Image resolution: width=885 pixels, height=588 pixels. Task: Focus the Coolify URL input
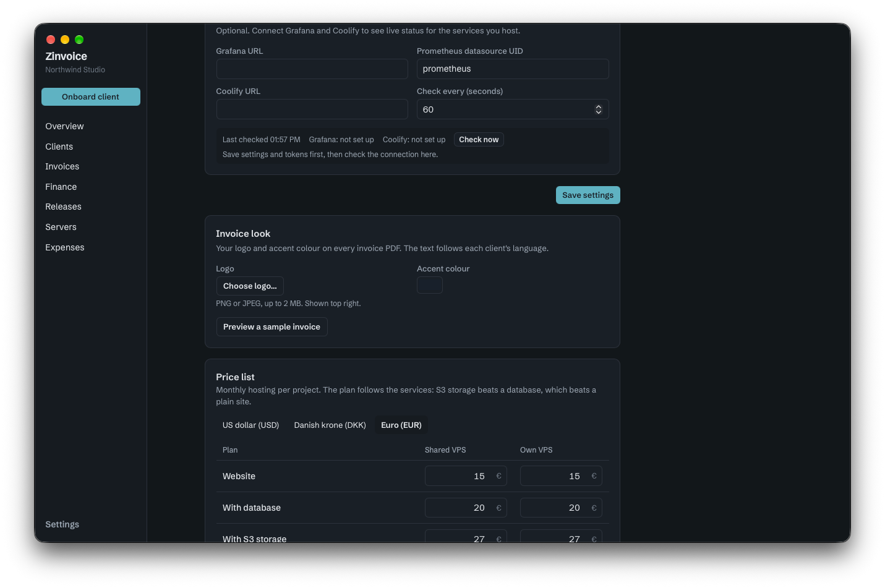pyautogui.click(x=312, y=109)
